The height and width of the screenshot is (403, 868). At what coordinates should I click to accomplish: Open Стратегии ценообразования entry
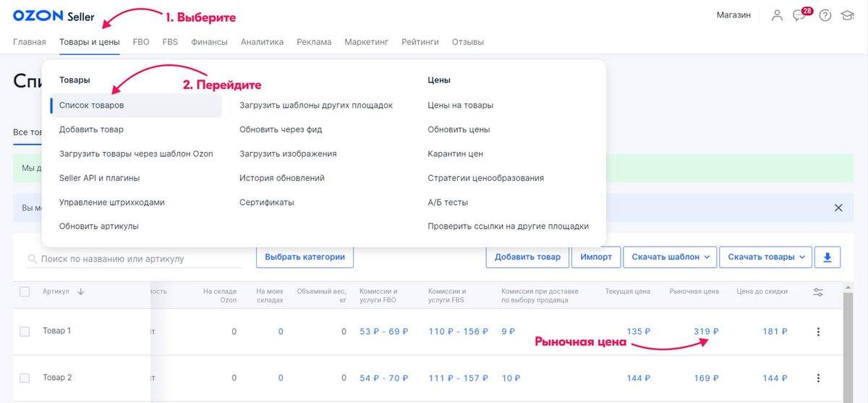[485, 178]
